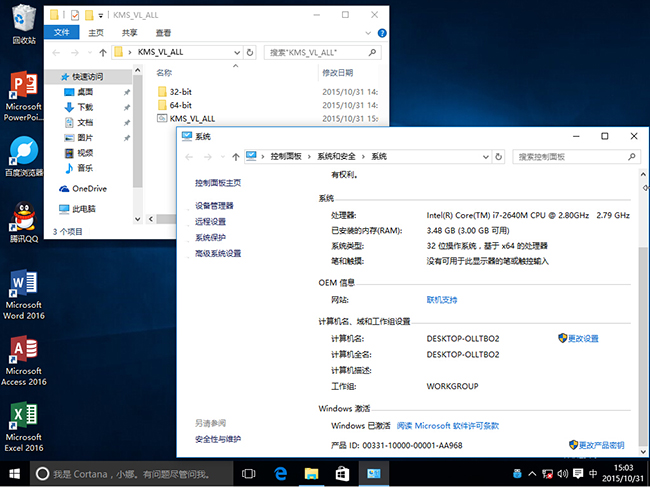Select the 64-bit folder in file list
Viewport: 650px width, 487px height.
(181, 104)
